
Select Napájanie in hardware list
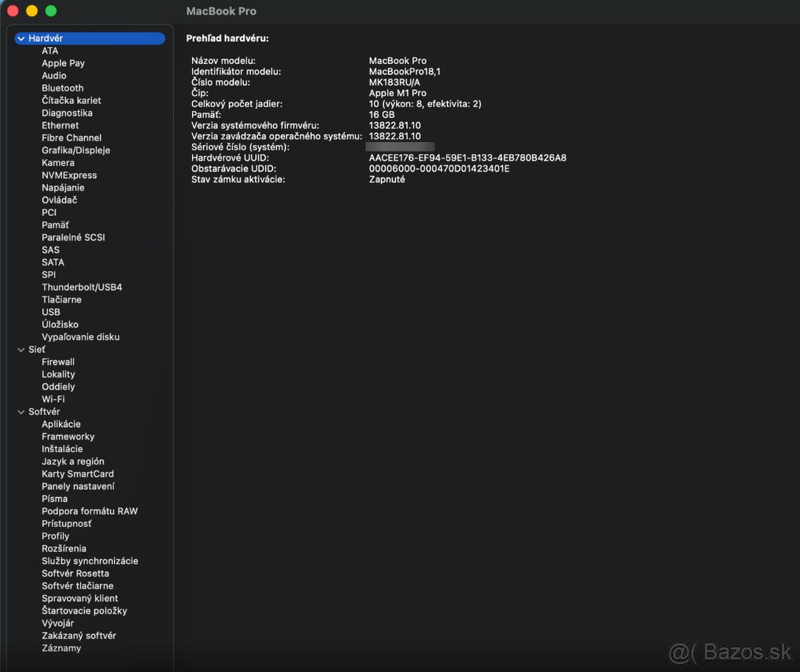[63, 188]
